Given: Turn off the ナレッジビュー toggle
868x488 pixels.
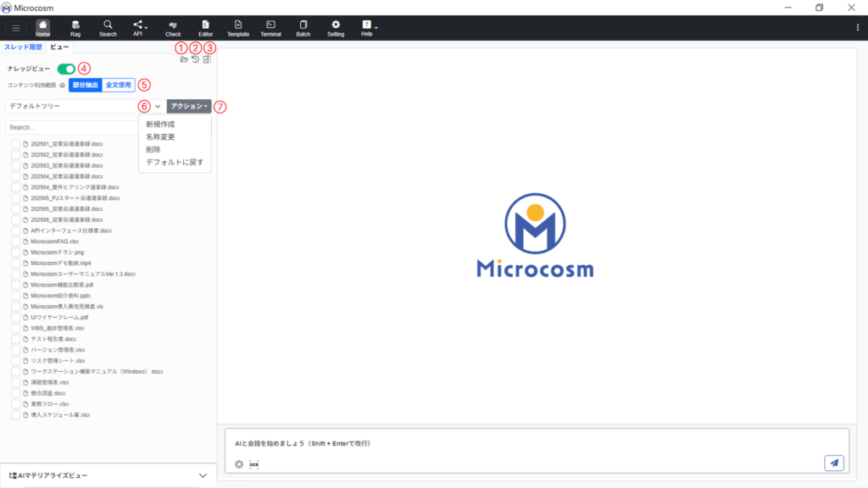Looking at the screenshot, I should (66, 69).
